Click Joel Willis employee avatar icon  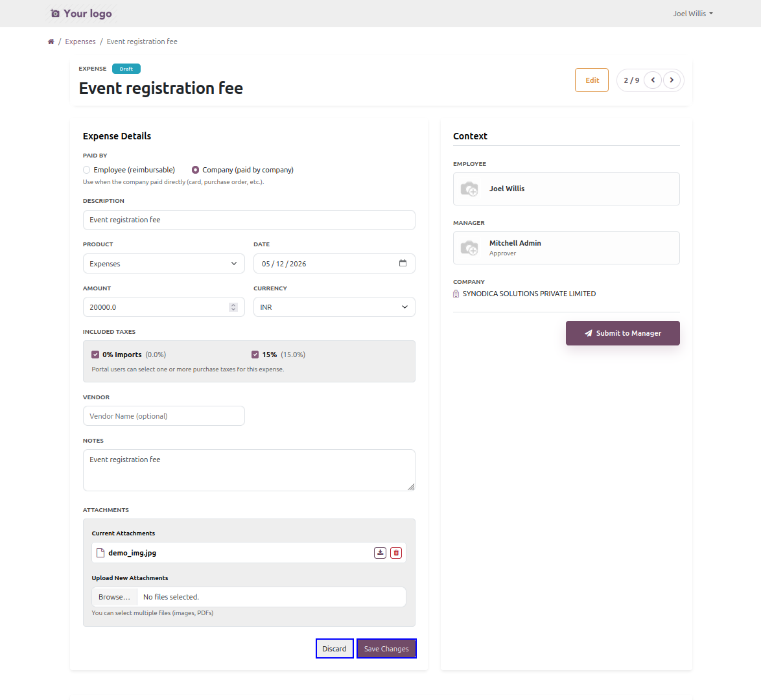(469, 189)
